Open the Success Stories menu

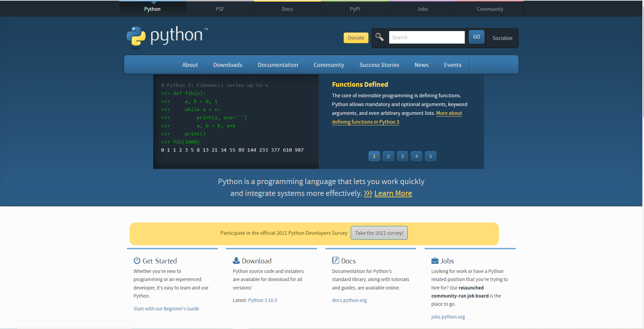(379, 65)
